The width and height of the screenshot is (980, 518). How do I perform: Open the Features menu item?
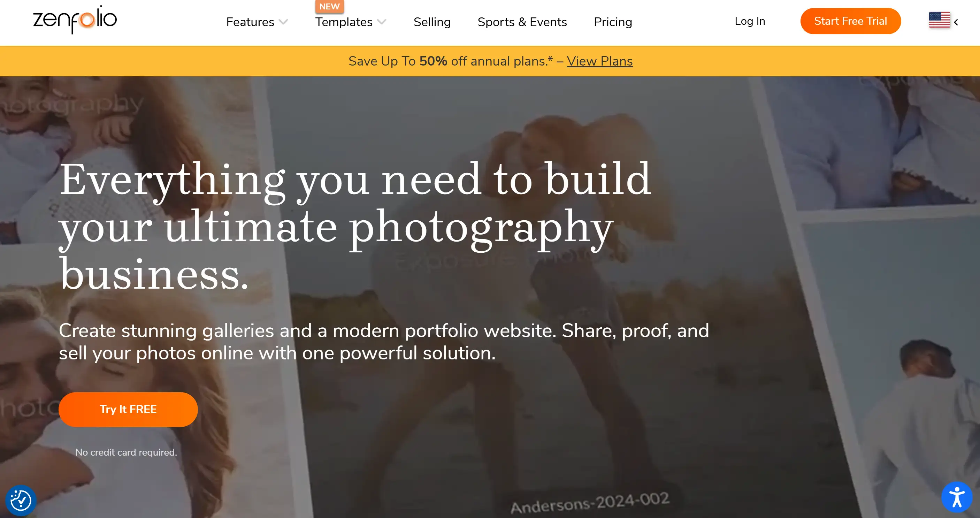coord(250,22)
